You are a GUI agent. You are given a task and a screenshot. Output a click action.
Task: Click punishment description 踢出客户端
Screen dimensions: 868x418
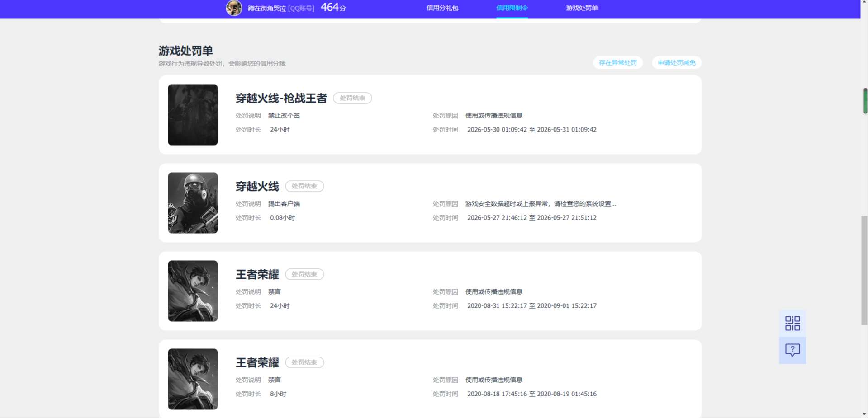[x=284, y=204]
